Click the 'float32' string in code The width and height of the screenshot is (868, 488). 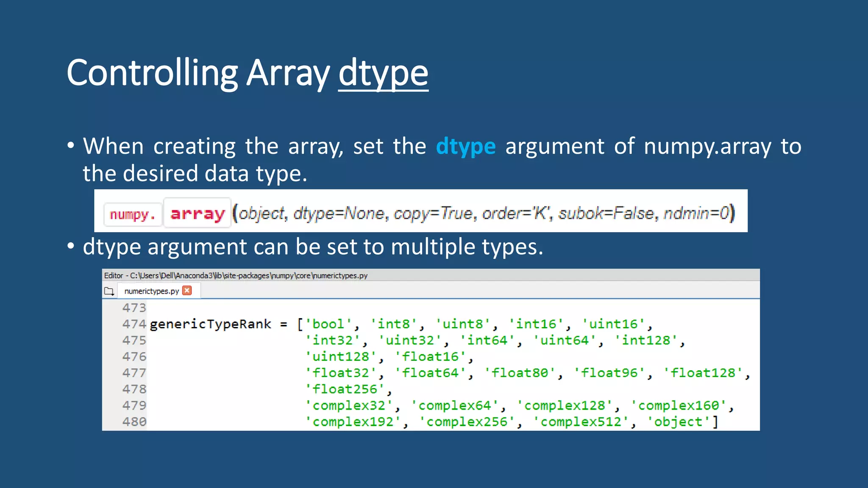click(x=341, y=373)
